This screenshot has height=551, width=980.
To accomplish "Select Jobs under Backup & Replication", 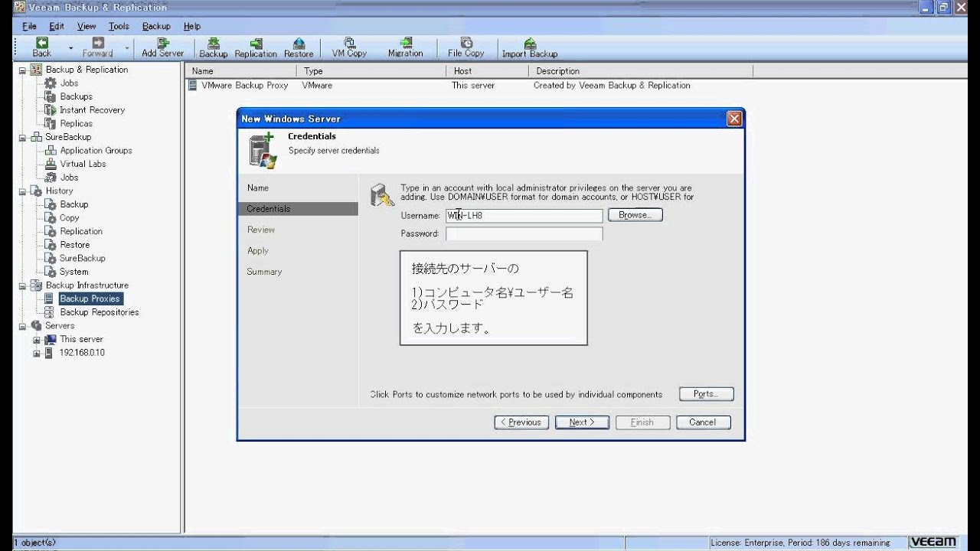I will tap(69, 83).
